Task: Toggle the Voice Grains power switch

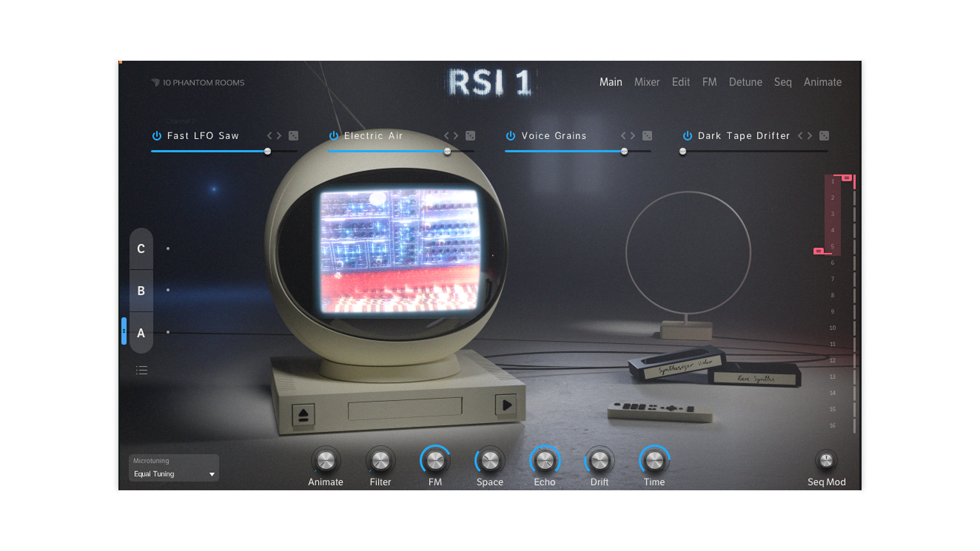Action: [510, 136]
